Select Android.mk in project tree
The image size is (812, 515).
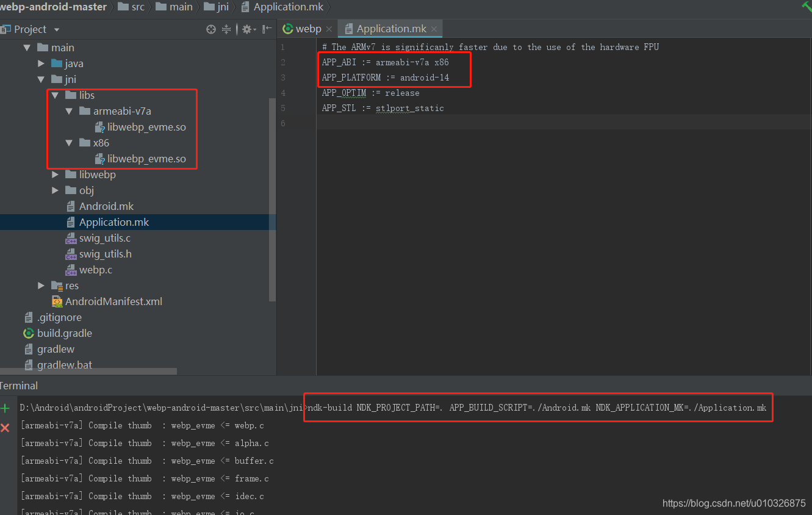pos(99,206)
